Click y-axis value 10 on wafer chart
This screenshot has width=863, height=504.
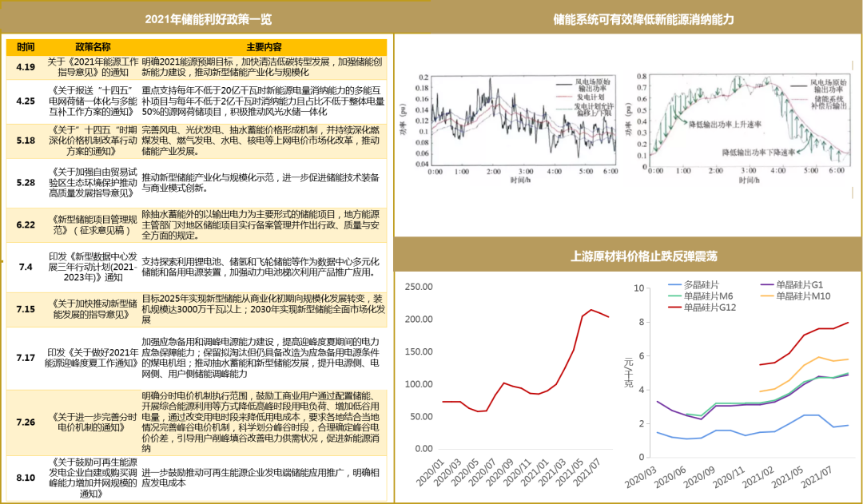[638, 288]
